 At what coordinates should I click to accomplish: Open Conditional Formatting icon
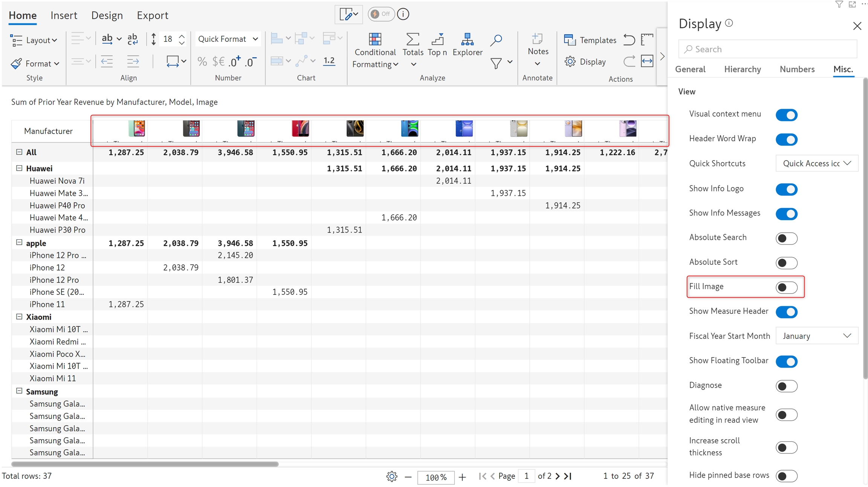375,39
